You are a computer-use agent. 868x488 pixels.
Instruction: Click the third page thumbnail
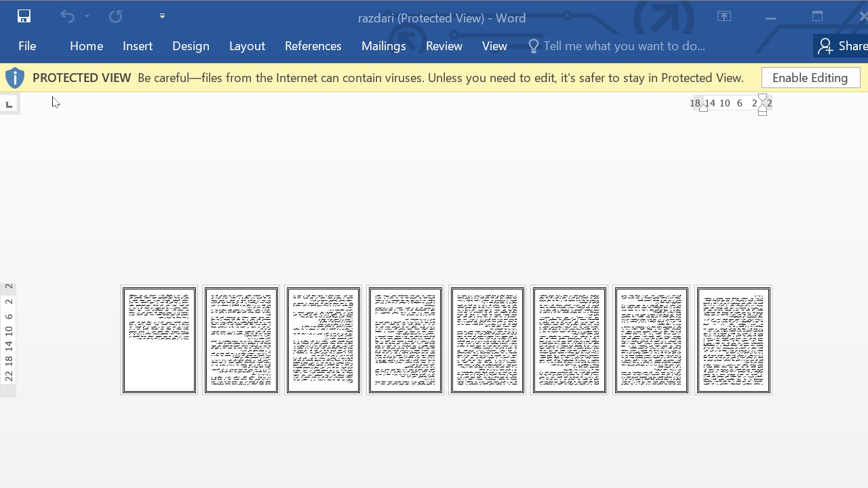(323, 340)
